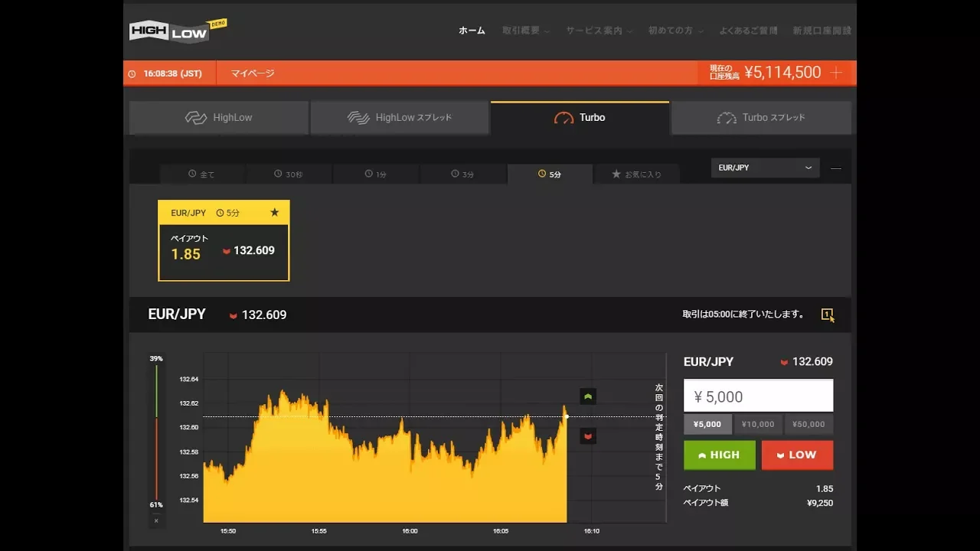This screenshot has width=980, height=551.
Task: Click the dash icon right of asset dropdown
Action: pos(836,168)
